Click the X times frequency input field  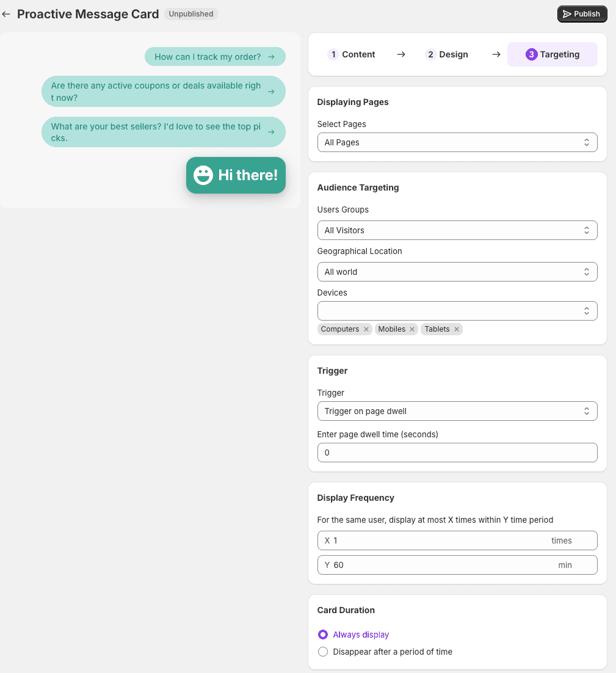(x=457, y=541)
